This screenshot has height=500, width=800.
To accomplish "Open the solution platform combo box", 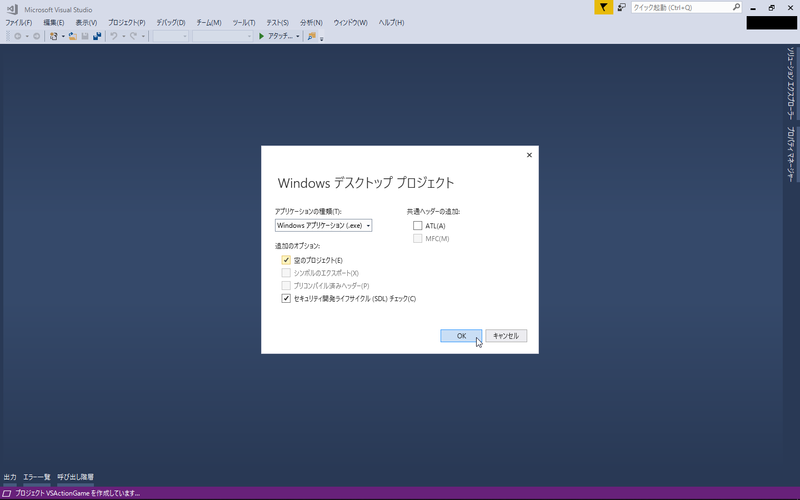I will click(x=222, y=36).
